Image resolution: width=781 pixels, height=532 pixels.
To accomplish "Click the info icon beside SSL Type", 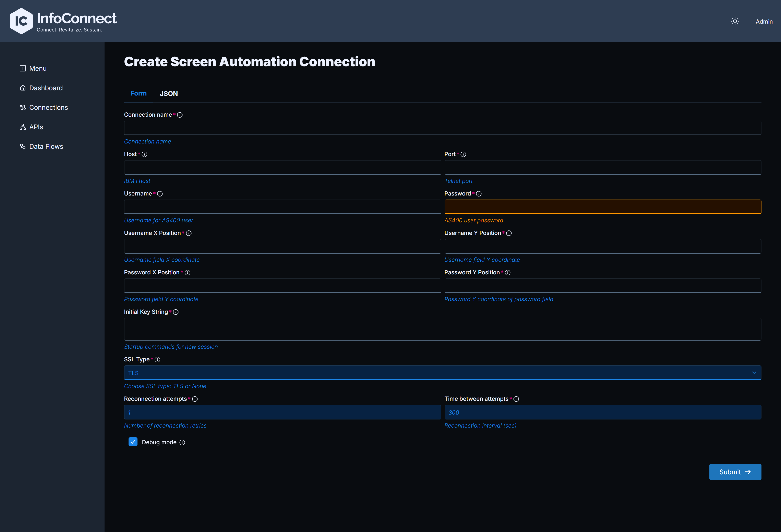I will [157, 359].
